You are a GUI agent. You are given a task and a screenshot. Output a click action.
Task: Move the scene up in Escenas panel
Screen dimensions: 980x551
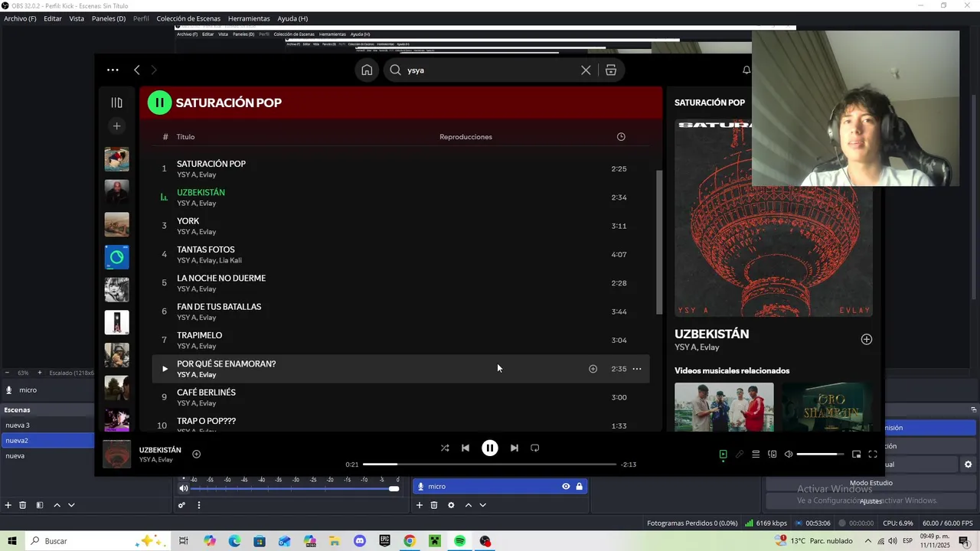[57, 505]
